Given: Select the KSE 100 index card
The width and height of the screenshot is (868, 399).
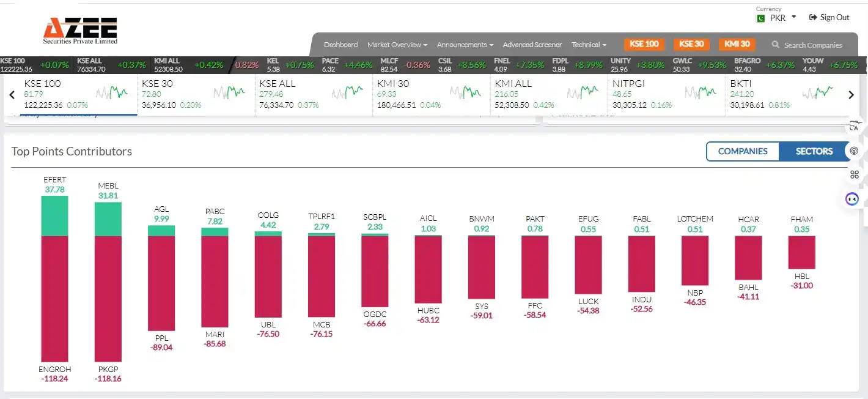Looking at the screenshot, I should pyautogui.click(x=78, y=95).
